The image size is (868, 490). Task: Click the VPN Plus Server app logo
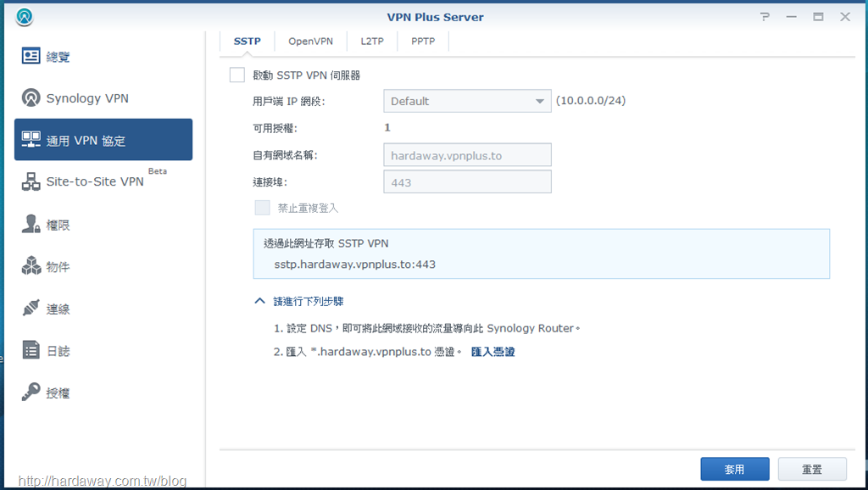[x=25, y=17]
